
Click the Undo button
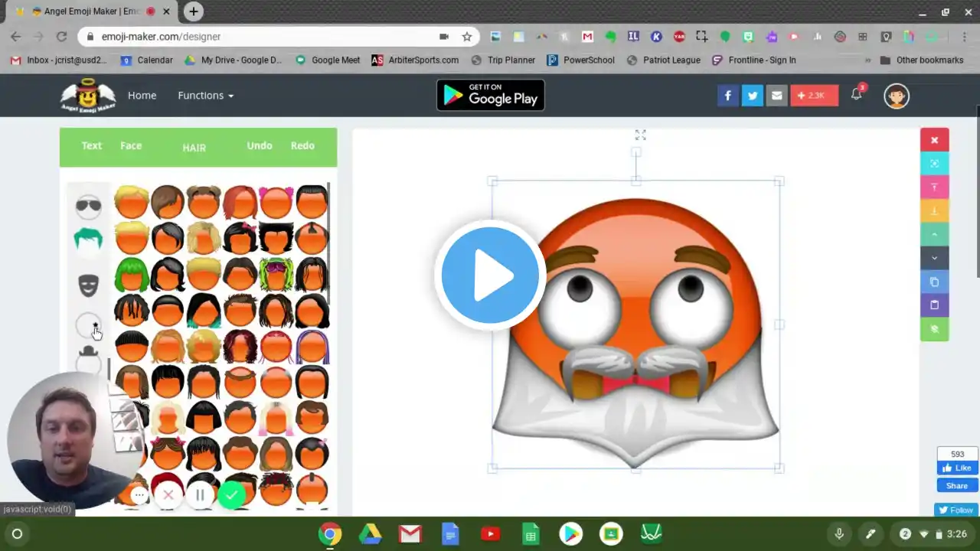[260, 145]
